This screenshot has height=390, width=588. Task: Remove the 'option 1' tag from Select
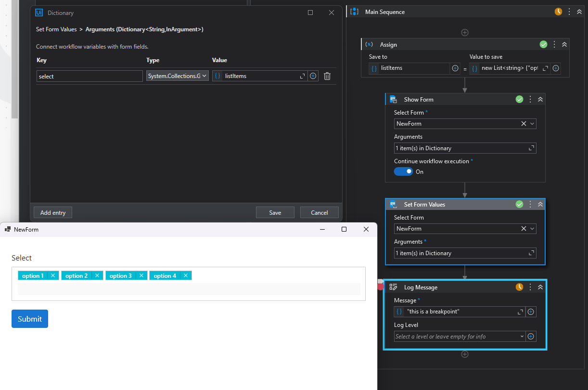[53, 276]
